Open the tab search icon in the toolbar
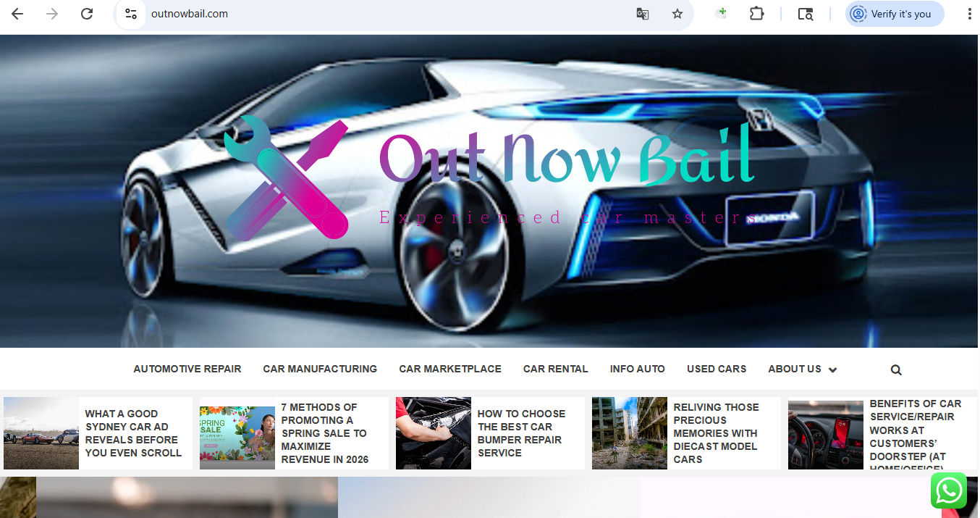The width and height of the screenshot is (980, 518). [806, 14]
